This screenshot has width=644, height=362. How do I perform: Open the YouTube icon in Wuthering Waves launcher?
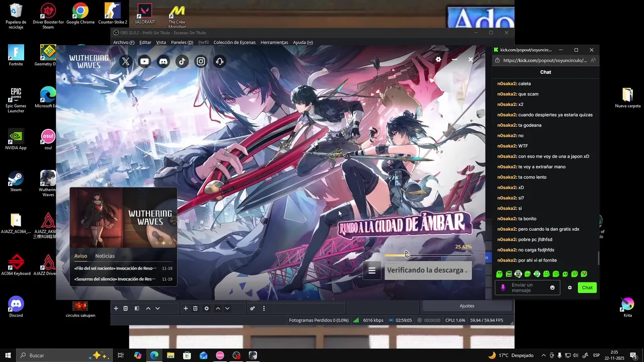tap(144, 61)
